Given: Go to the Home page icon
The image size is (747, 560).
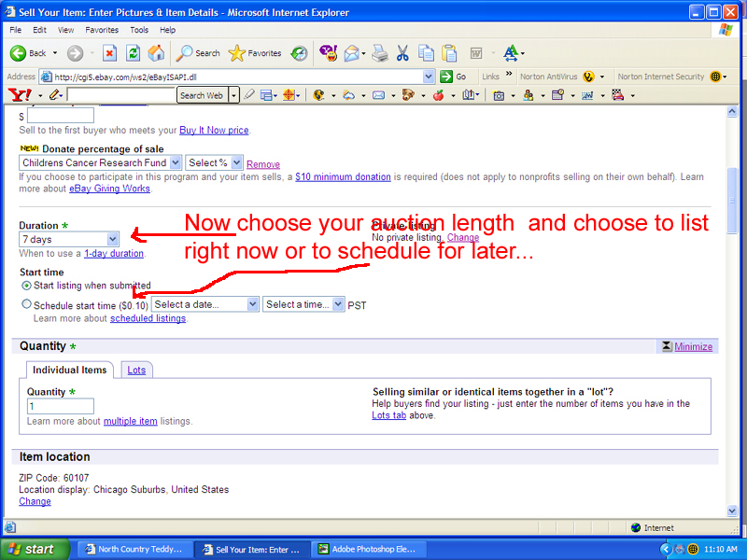Looking at the screenshot, I should pos(156,53).
